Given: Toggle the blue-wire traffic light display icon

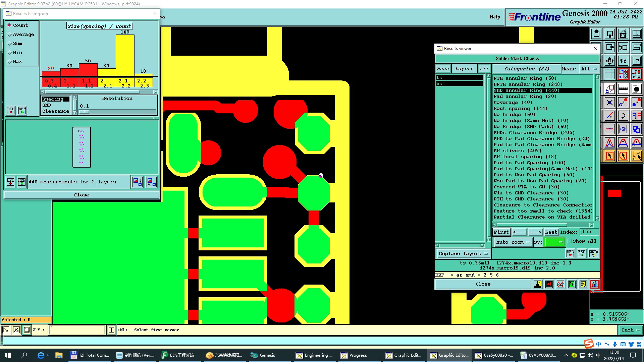Looking at the screenshot, I should point(623,74).
